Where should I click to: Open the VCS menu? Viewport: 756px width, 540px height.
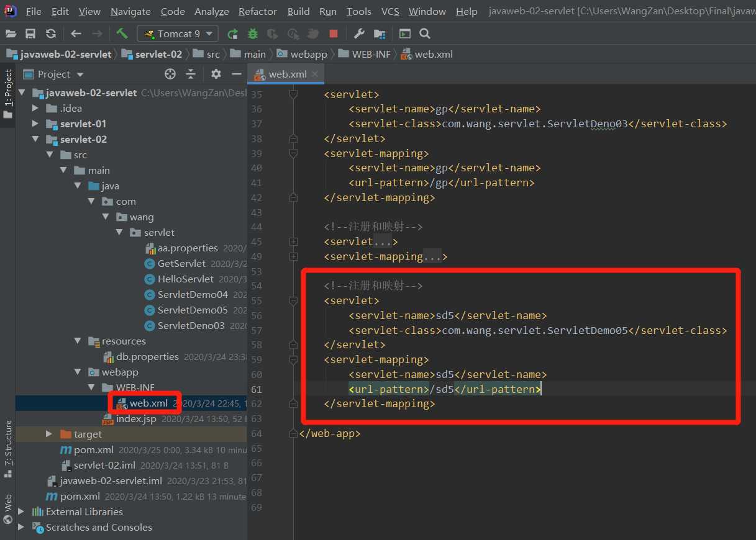point(390,12)
